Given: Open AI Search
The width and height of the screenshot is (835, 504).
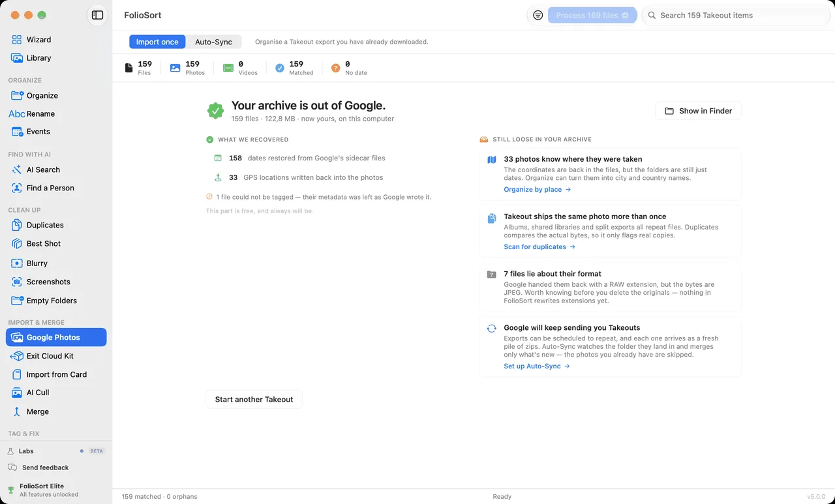Looking at the screenshot, I should click(56, 170).
